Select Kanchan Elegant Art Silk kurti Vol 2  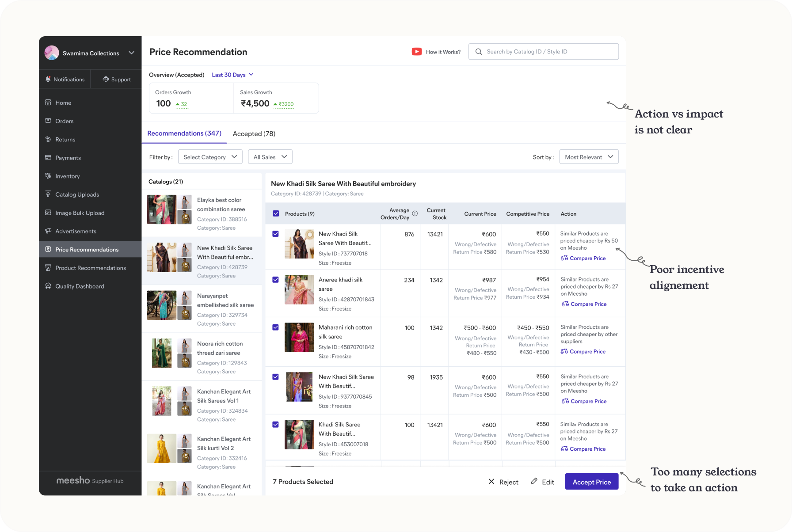click(202, 452)
